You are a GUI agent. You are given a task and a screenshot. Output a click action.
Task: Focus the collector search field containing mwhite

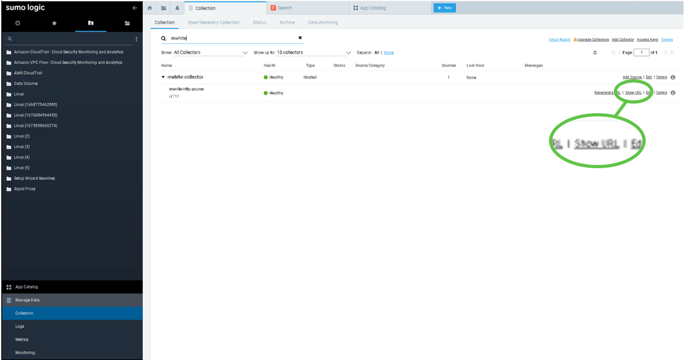233,38
